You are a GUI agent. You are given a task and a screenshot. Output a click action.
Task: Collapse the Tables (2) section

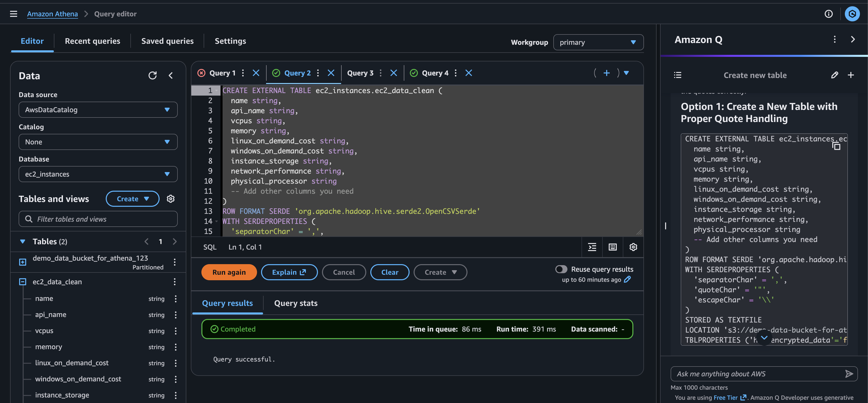tap(23, 241)
